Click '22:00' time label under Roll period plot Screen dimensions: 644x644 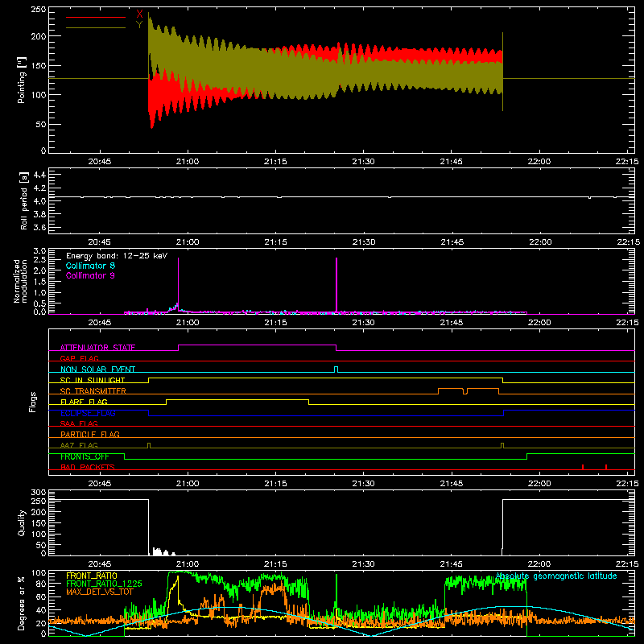539,242
